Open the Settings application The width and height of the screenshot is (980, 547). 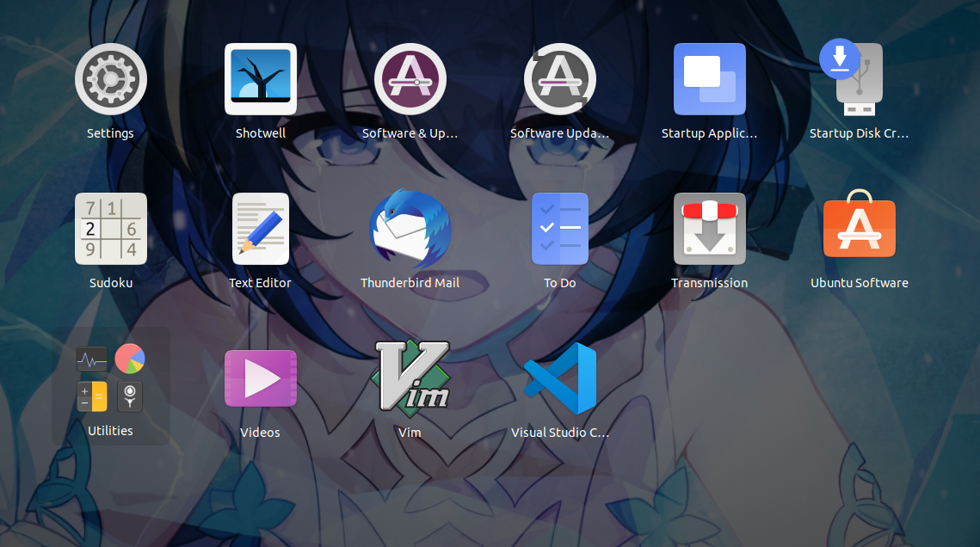[110, 78]
